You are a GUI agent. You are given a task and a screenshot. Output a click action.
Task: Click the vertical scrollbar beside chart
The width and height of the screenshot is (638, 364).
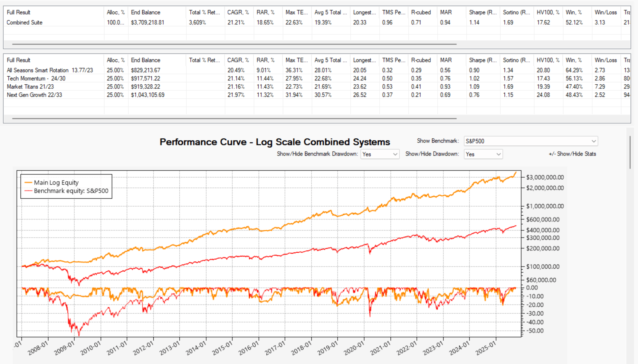point(630,152)
